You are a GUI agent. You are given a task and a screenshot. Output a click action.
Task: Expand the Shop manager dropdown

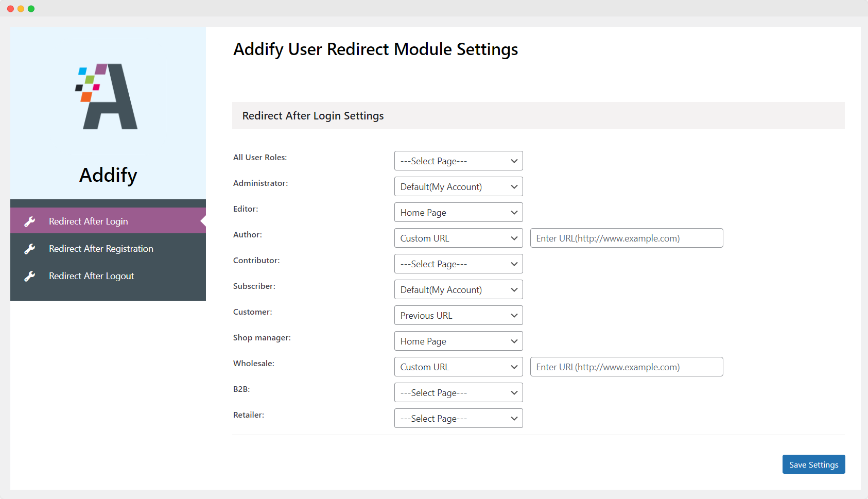coord(458,341)
